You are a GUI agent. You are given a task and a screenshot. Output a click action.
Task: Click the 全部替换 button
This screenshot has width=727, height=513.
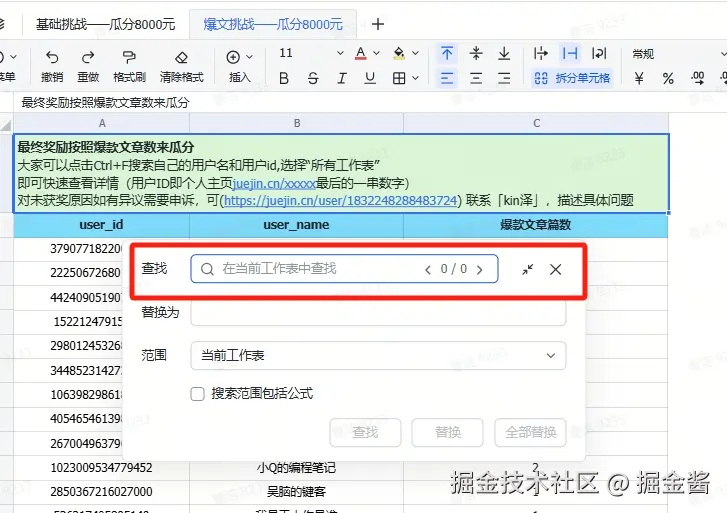click(530, 432)
